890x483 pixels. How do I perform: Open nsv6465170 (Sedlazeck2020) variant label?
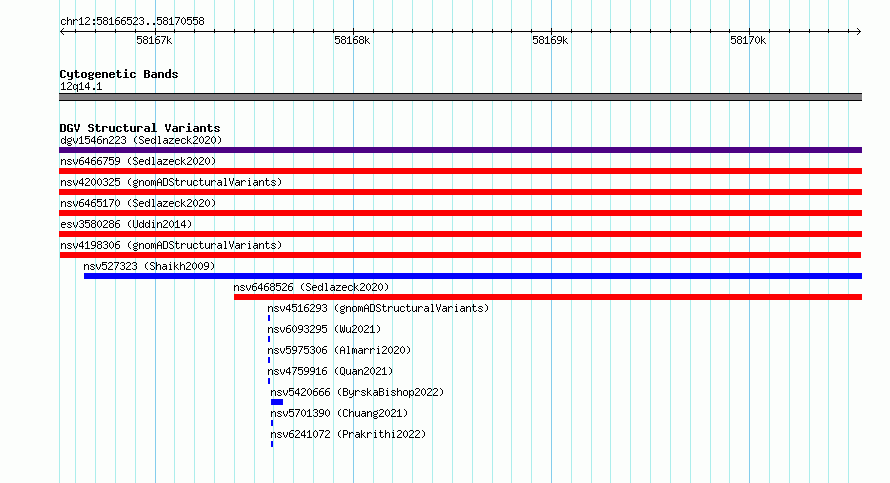pyautogui.click(x=138, y=203)
